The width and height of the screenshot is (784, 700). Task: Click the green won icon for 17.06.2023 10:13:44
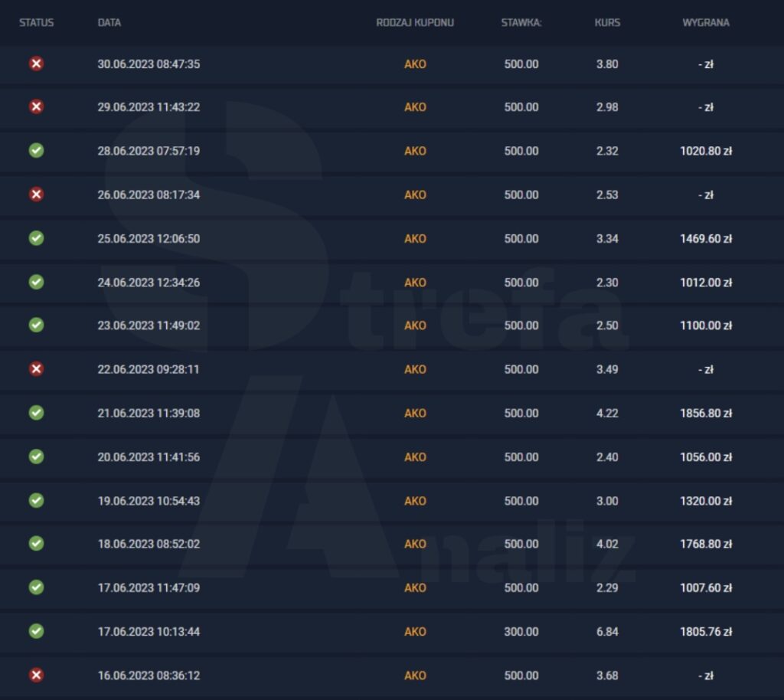36,631
